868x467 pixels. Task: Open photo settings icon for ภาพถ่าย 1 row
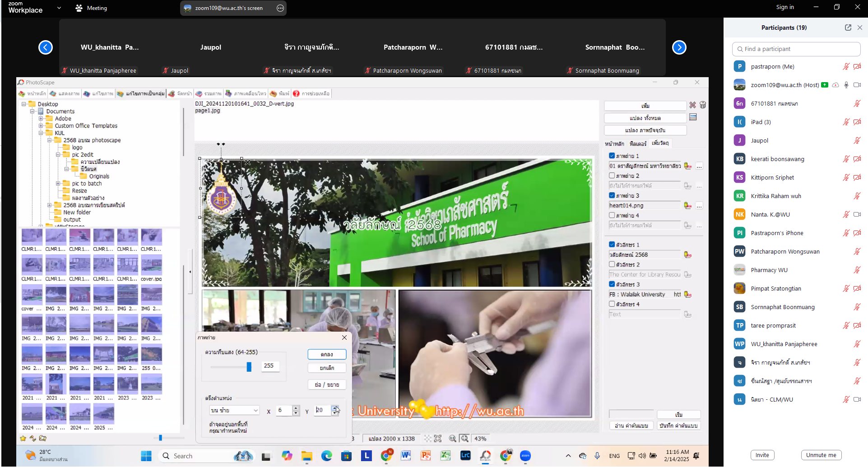click(688, 166)
